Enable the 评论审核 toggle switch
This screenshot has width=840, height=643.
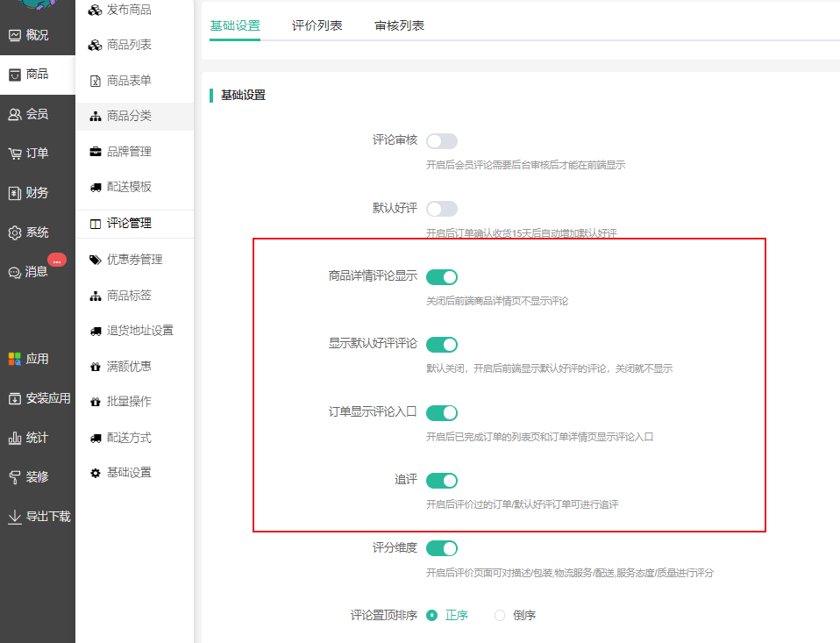[441, 141]
